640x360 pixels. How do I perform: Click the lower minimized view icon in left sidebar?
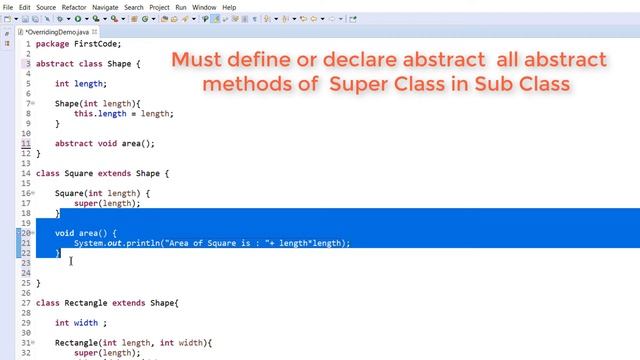[x=7, y=43]
